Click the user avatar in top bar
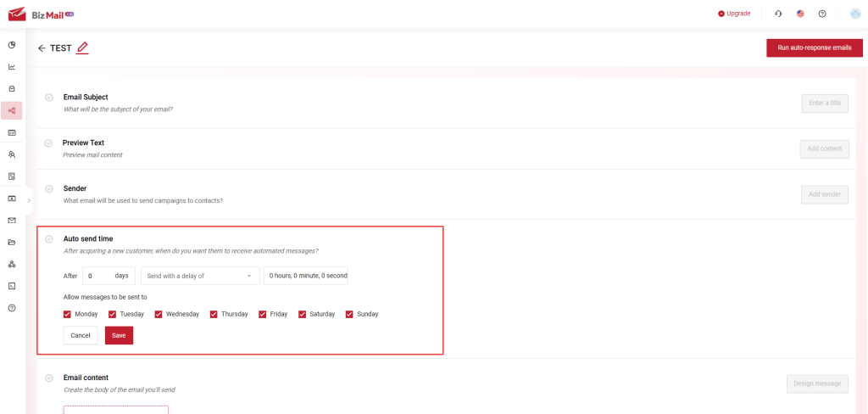 [x=854, y=14]
